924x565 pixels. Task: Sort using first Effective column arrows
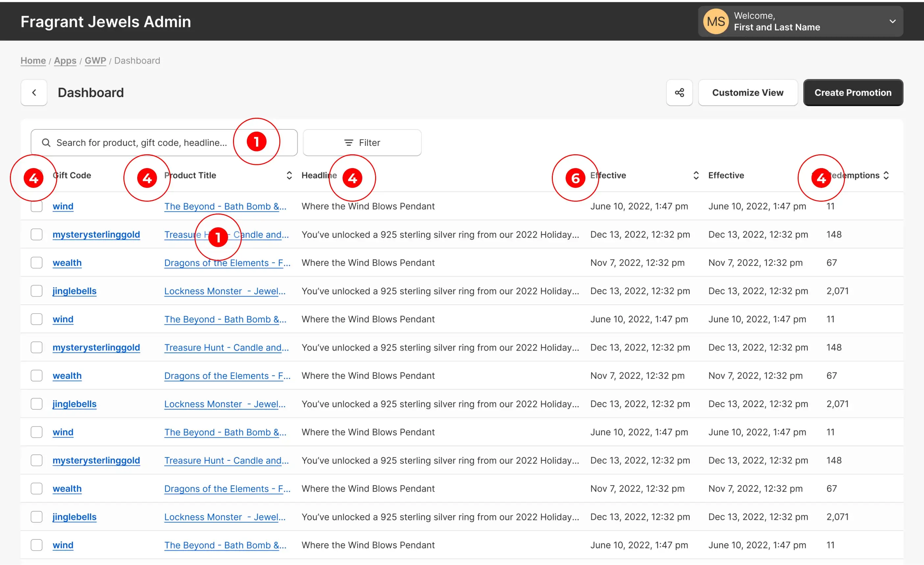click(696, 175)
